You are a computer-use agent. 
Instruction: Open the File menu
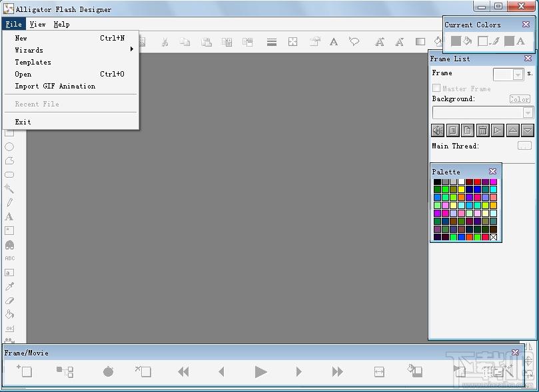click(13, 25)
